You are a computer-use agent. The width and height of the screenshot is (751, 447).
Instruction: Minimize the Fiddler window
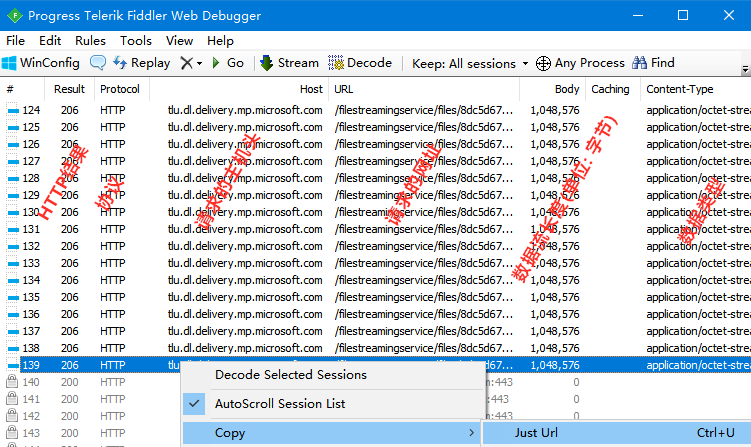pyautogui.click(x=638, y=15)
